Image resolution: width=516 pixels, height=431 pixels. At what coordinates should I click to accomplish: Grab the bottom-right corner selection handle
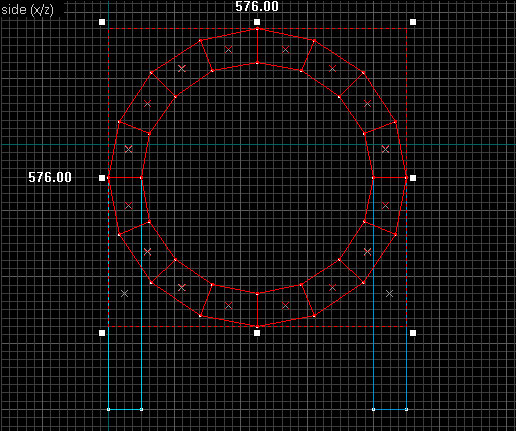(x=413, y=333)
